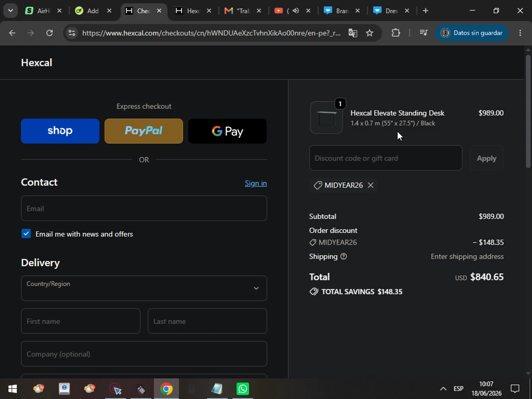Open the translate page icon
This screenshot has height=399, width=532.
tap(353, 33)
